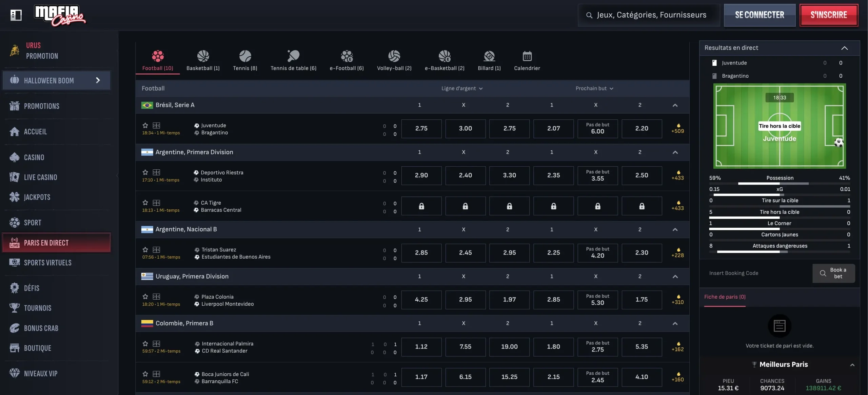
Task: Favorite Internacional Palmira match
Action: tap(145, 343)
